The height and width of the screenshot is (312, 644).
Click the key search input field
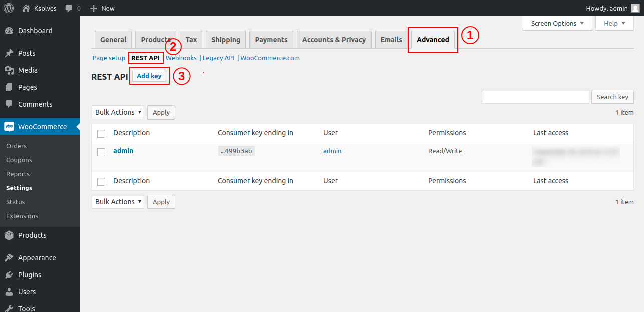535,97
